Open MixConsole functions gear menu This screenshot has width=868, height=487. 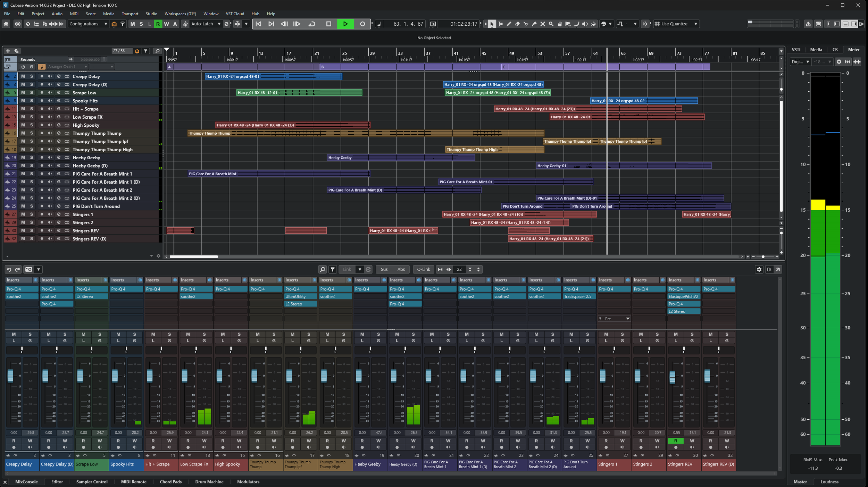759,269
